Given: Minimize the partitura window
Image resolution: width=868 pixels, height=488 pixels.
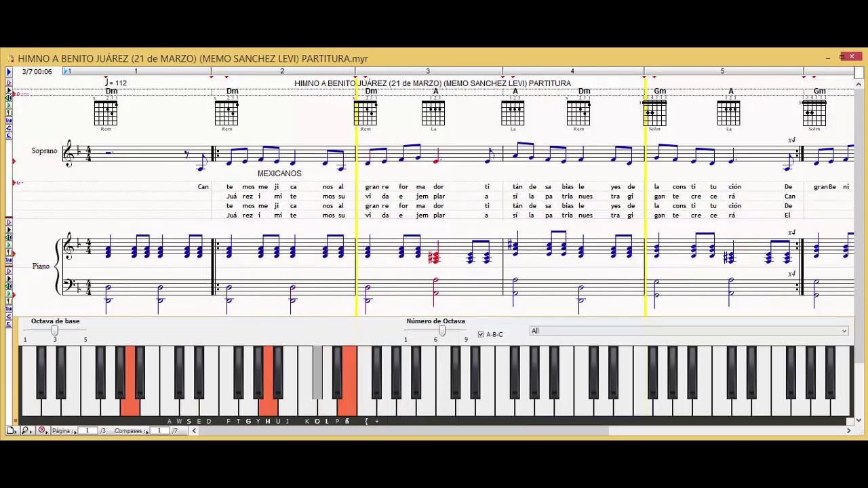Looking at the screenshot, I should [x=828, y=58].
